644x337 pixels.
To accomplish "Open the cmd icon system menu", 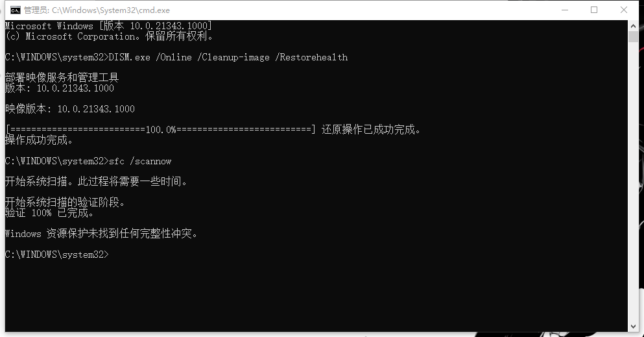I will (x=15, y=10).
